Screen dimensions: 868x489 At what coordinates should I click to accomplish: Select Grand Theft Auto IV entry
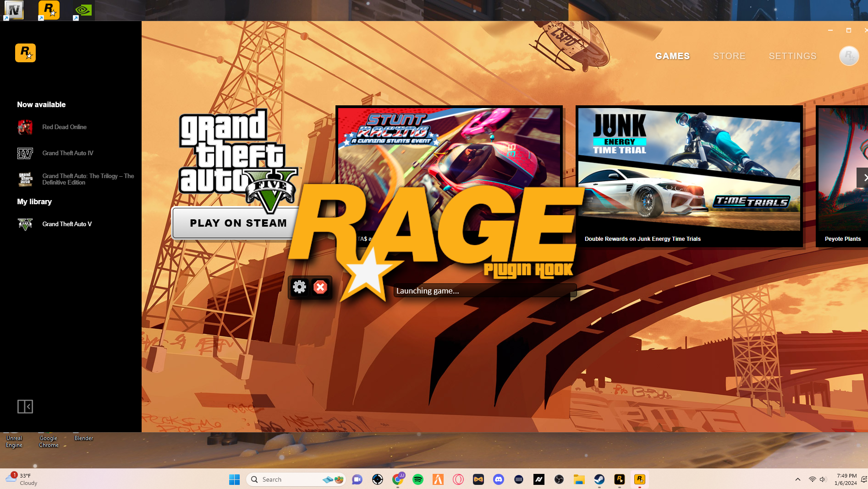pos(67,153)
